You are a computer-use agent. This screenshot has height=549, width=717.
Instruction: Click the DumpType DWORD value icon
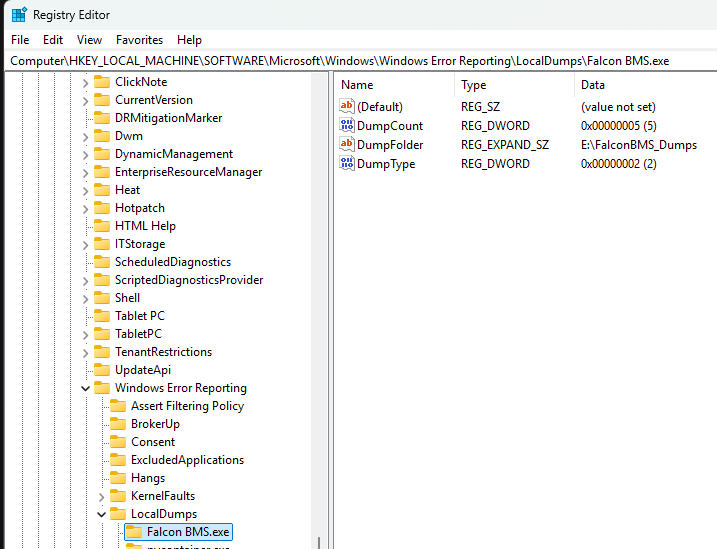(347, 163)
